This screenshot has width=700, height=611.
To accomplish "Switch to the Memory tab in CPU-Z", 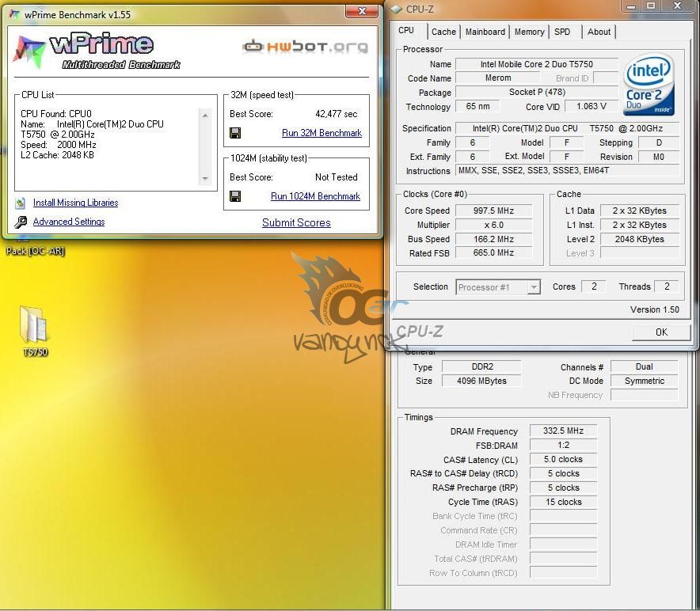I will [x=529, y=32].
